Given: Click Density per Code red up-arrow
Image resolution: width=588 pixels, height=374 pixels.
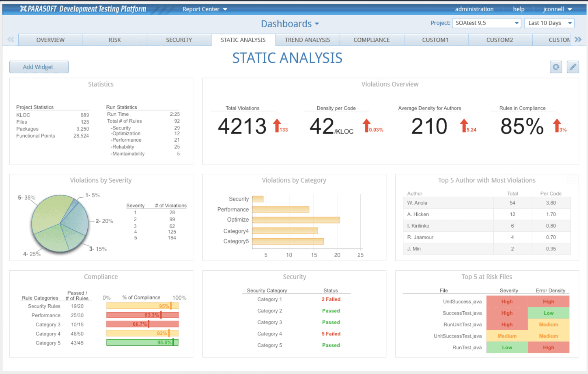Looking at the screenshot, I should (366, 125).
